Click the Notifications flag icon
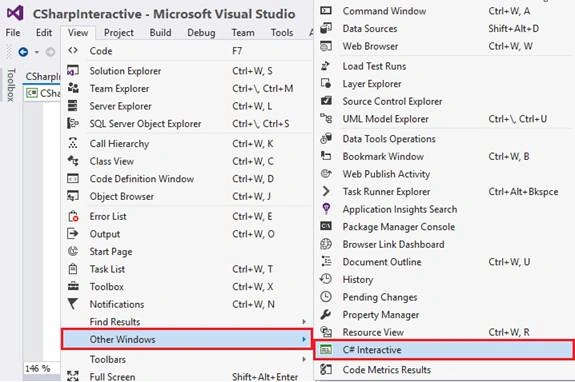This screenshot has width=575, height=382. pyautogui.click(x=73, y=304)
